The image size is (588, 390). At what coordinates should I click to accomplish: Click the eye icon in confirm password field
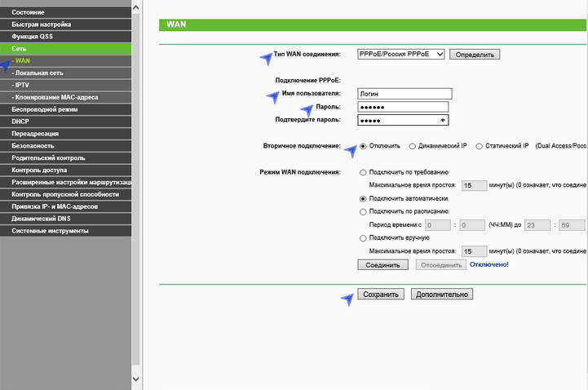[x=443, y=120]
